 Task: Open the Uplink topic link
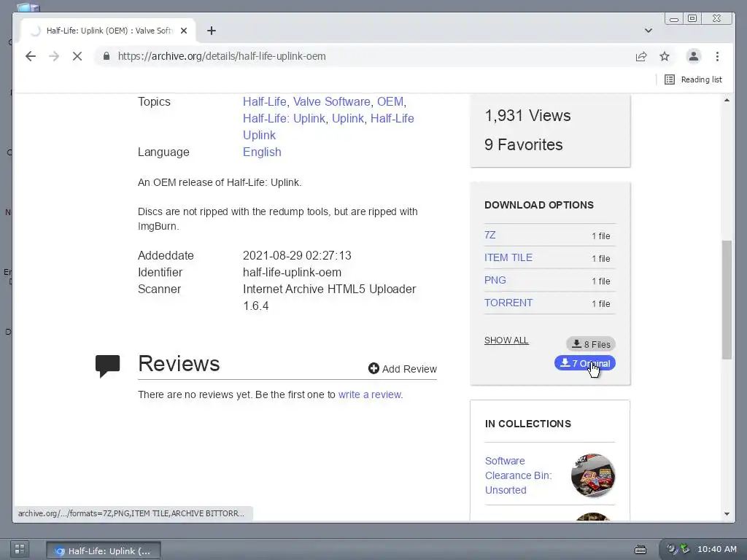[x=348, y=118]
